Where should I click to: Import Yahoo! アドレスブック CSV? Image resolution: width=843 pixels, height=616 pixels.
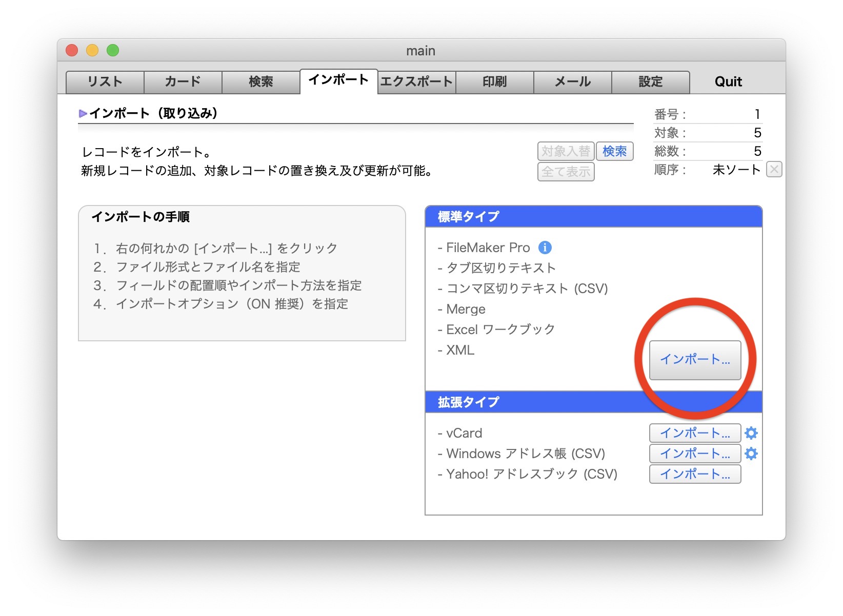(x=695, y=474)
